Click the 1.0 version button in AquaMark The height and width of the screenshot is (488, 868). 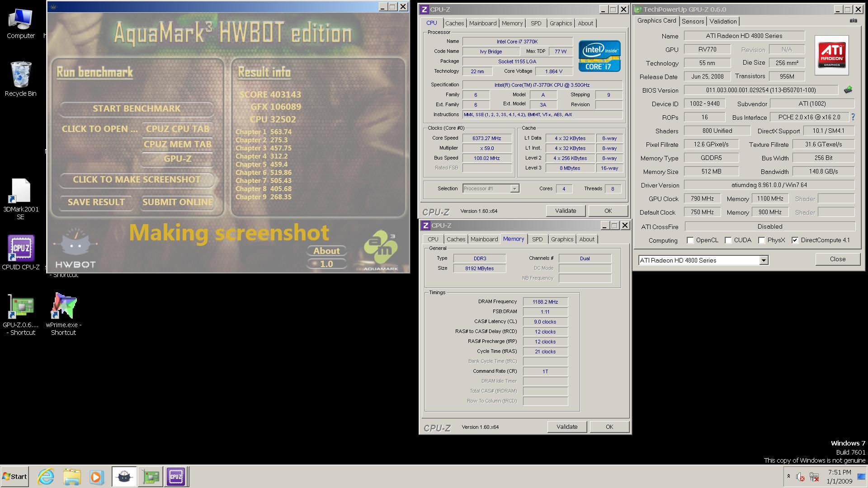coord(326,264)
